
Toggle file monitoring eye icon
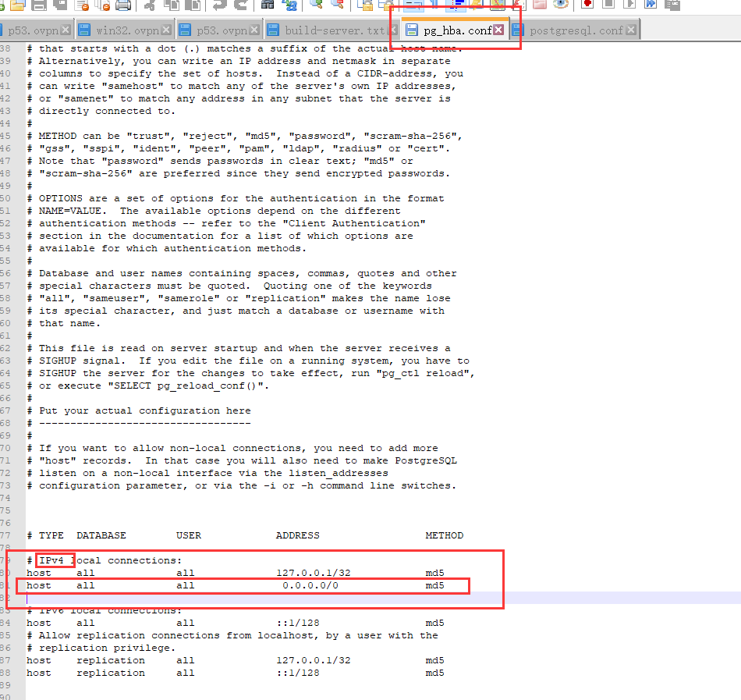(560, 4)
